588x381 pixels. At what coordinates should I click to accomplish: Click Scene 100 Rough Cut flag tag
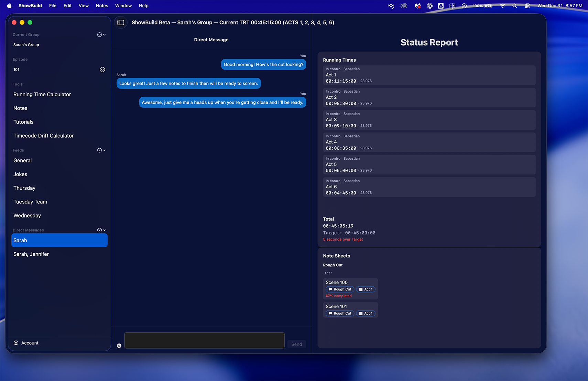point(340,289)
